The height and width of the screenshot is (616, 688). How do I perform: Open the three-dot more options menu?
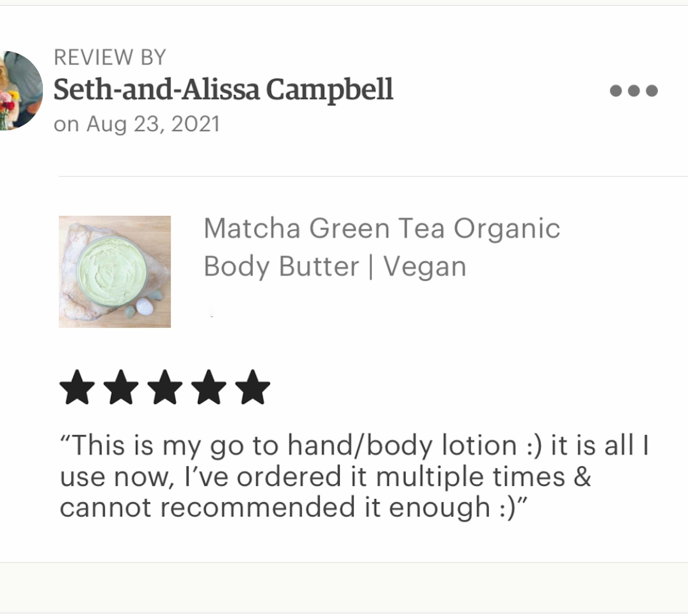click(634, 91)
